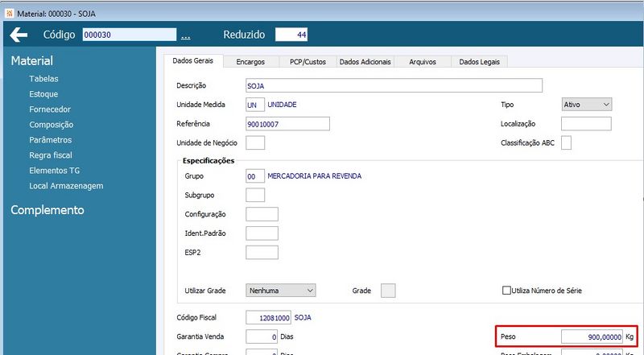Open Composição in the sidebar

(x=52, y=125)
